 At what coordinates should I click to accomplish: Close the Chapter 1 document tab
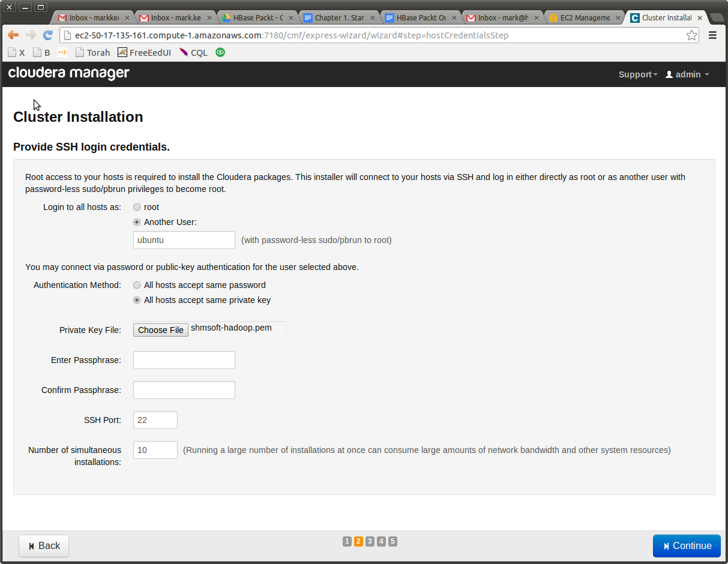[372, 18]
